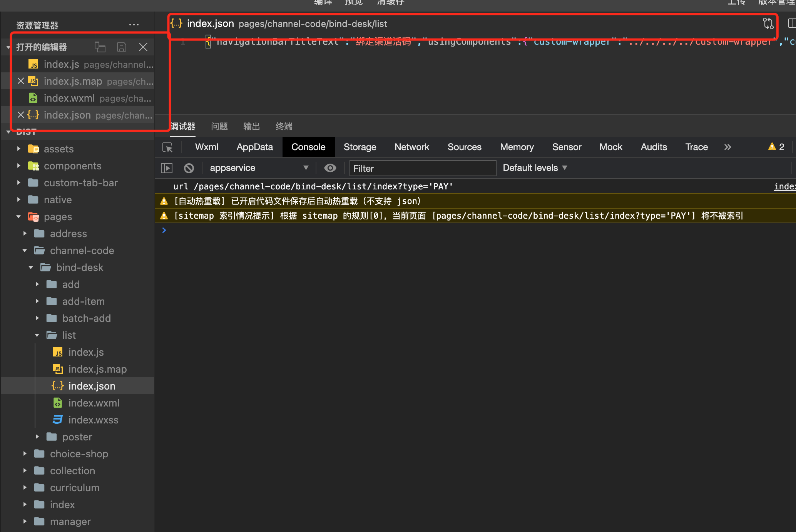Click close all editors X icon
This screenshot has width=796, height=532.
pos(143,47)
